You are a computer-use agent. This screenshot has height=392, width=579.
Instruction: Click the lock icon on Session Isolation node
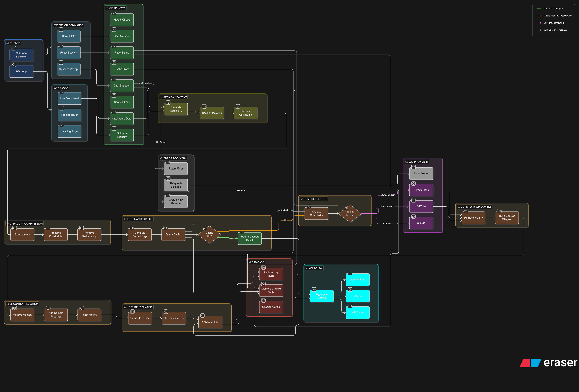click(x=204, y=106)
